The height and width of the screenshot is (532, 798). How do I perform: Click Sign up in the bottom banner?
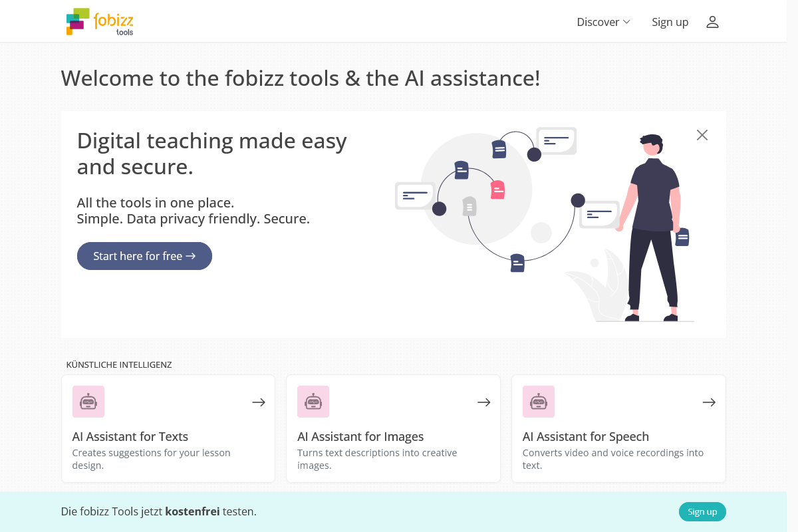coord(702,511)
